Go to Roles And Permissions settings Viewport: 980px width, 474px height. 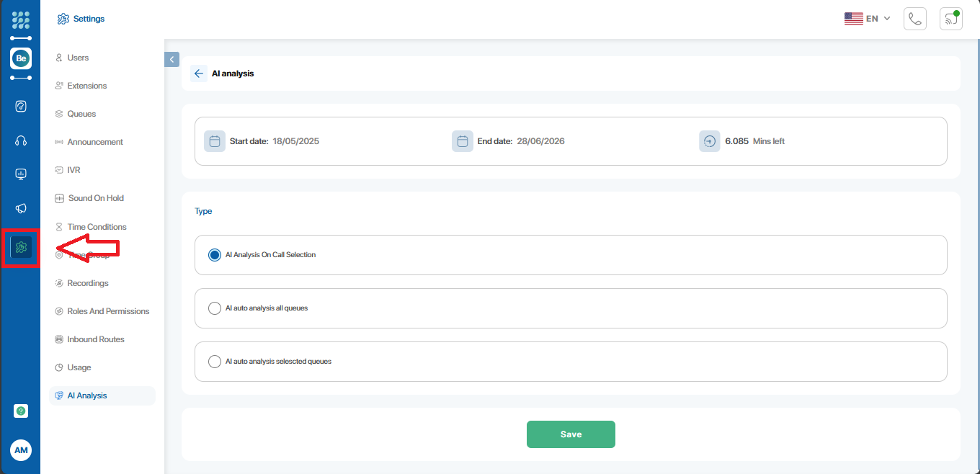108,311
